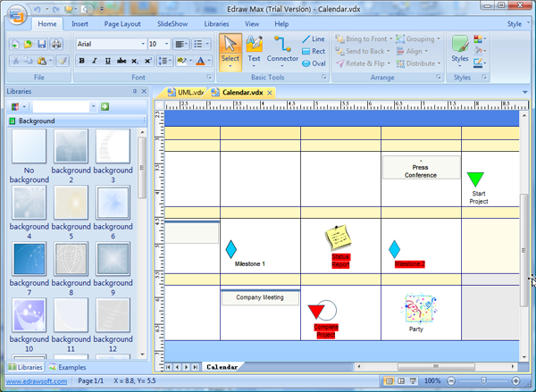
Task: Toggle Underline formatting
Action: tap(108, 61)
